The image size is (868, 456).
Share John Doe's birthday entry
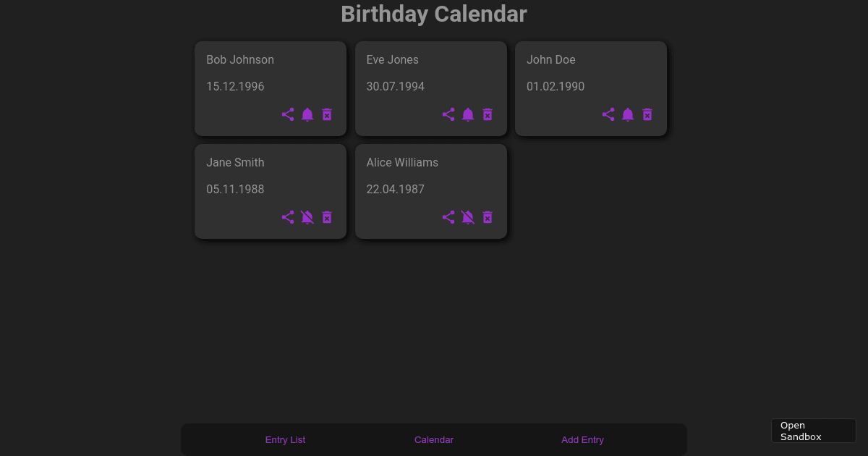pyautogui.click(x=608, y=114)
